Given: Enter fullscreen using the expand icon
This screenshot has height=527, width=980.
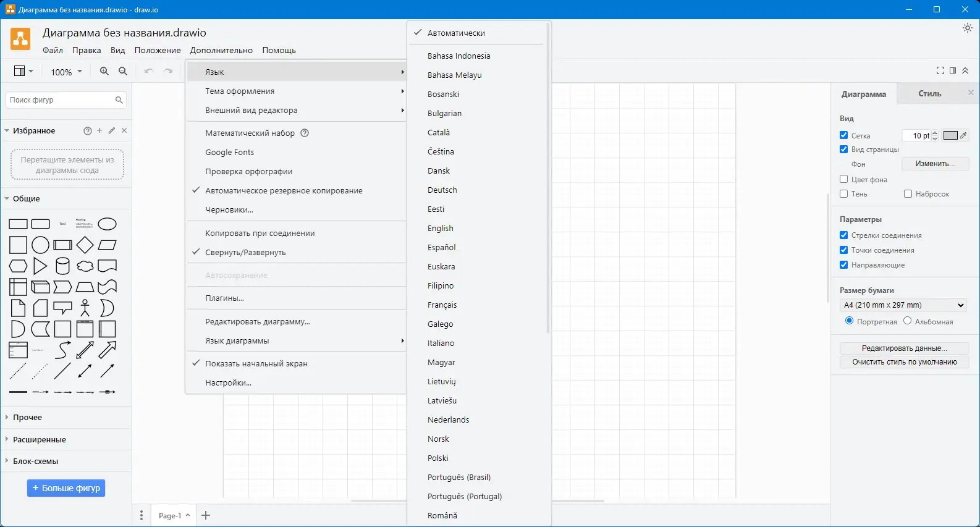Looking at the screenshot, I should pos(940,70).
